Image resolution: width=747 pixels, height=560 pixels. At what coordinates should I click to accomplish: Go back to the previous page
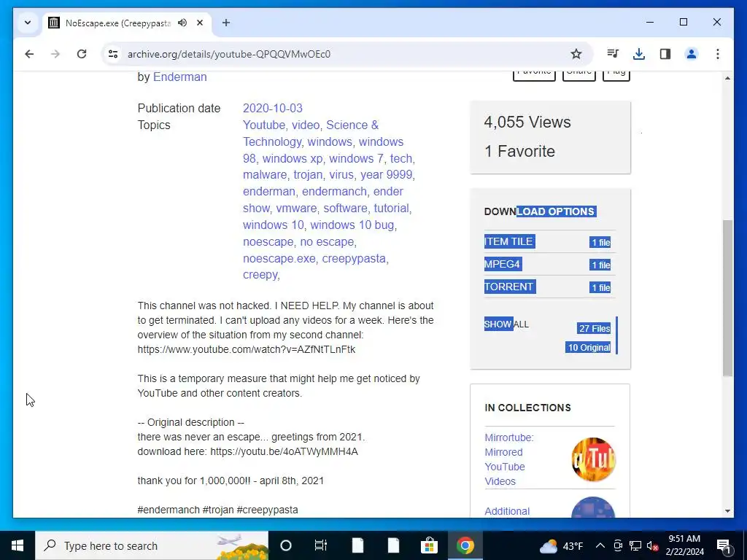[x=29, y=54]
